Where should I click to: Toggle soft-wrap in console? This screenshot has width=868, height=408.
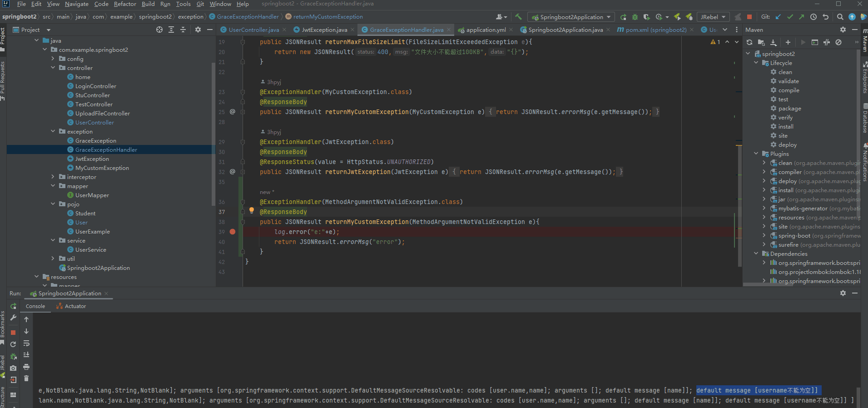point(26,343)
